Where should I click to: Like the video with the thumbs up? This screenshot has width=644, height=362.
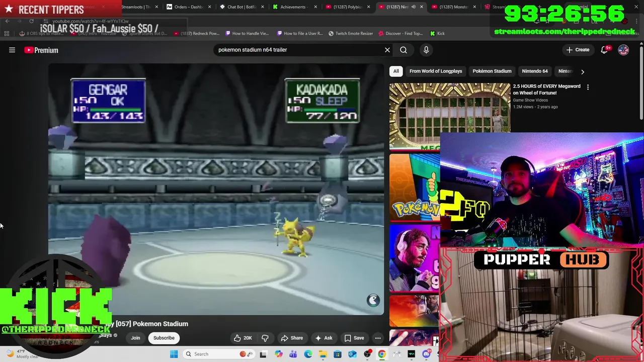coord(243,338)
